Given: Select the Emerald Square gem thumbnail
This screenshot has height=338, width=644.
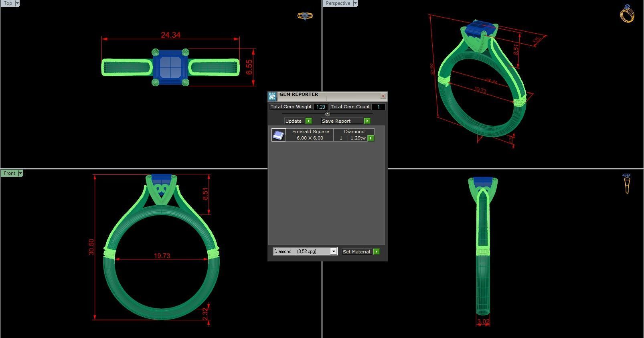Looking at the screenshot, I should tap(278, 135).
